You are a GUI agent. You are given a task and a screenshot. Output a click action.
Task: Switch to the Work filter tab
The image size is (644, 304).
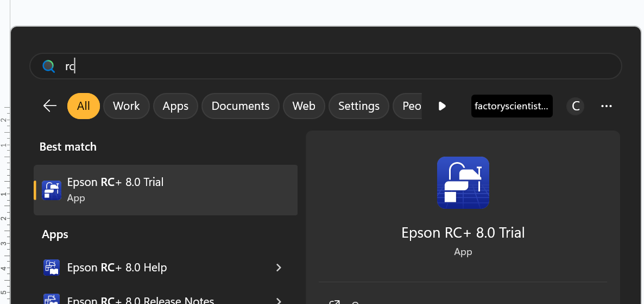coord(126,106)
